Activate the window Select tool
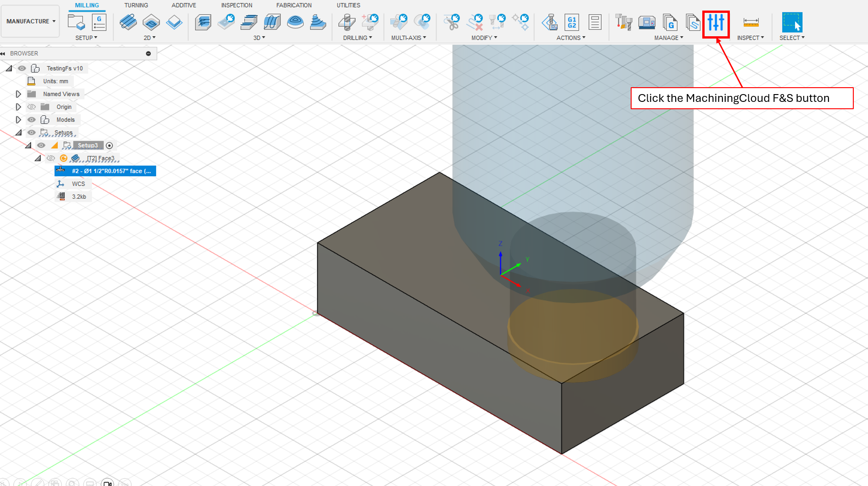The width and height of the screenshot is (868, 486). point(792,22)
